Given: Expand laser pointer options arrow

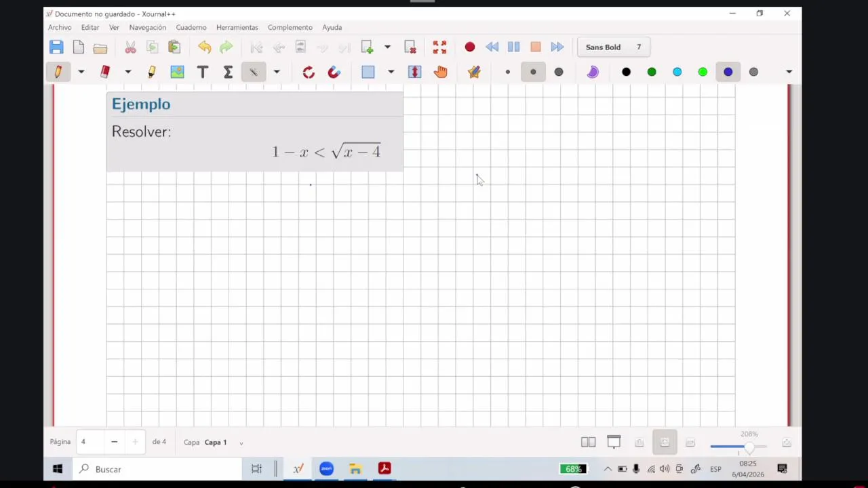Looking at the screenshot, I should (x=277, y=72).
